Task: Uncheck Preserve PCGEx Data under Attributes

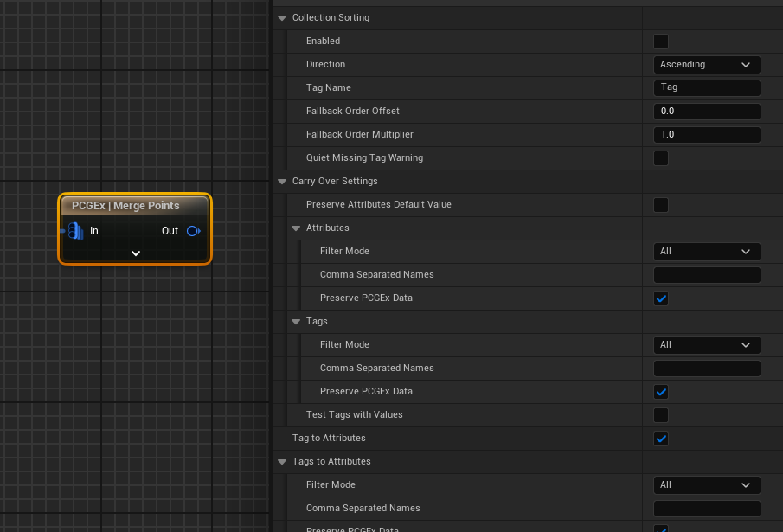Action: 661,298
